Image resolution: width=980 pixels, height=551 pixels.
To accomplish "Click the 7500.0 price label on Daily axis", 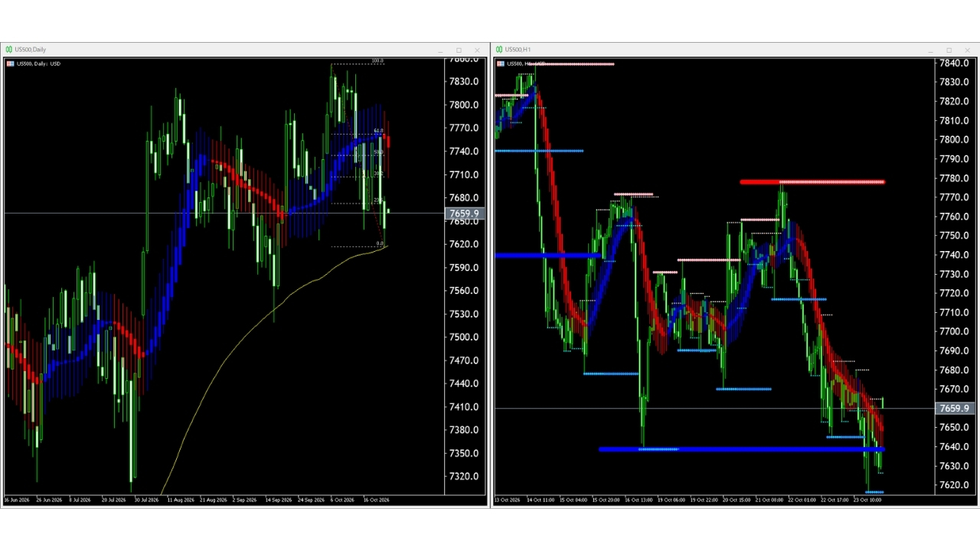I will pos(464,337).
